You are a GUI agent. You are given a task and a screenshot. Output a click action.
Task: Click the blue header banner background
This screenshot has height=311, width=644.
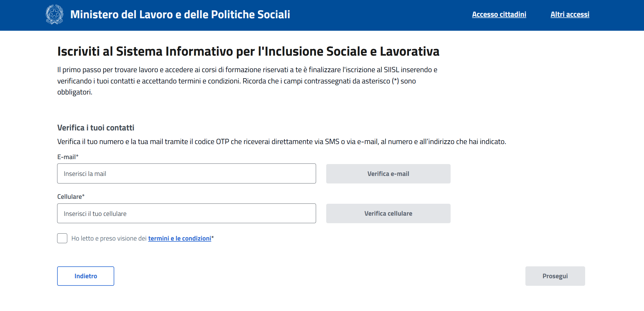coord(377,15)
